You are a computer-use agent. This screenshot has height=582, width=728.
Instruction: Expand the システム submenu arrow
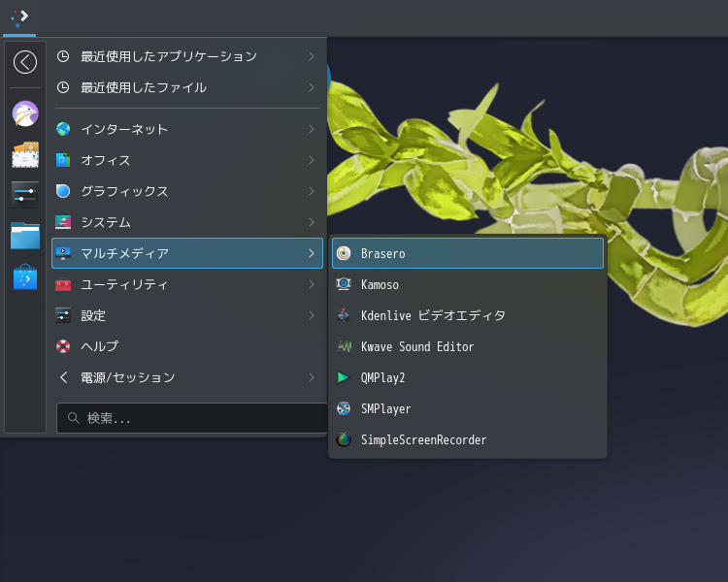point(312,222)
